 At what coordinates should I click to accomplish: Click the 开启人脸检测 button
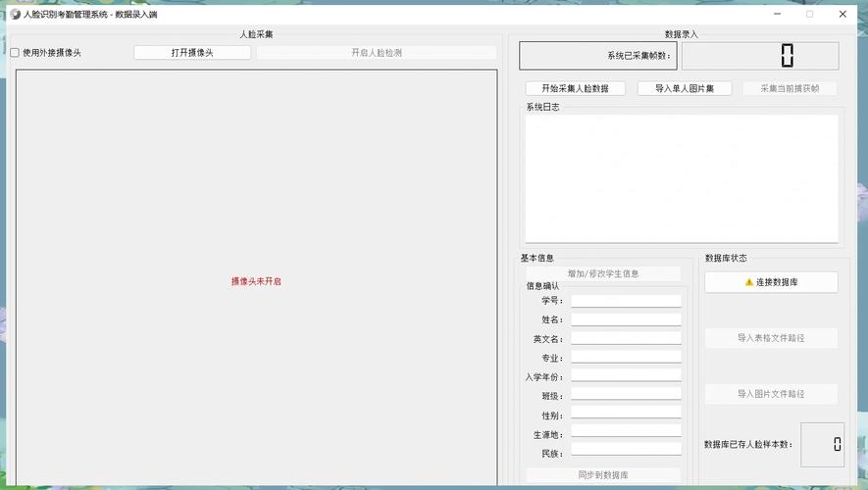[377, 53]
